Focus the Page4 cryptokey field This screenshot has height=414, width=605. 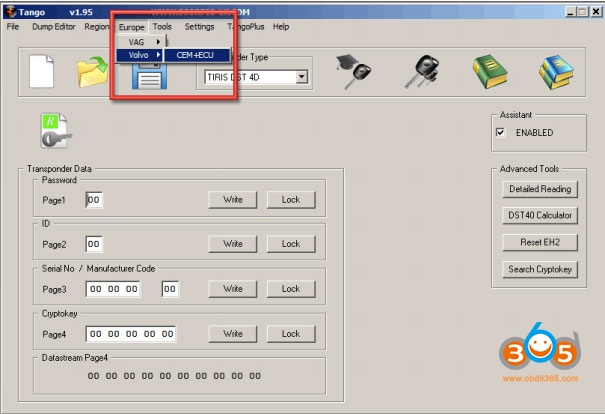tap(131, 334)
